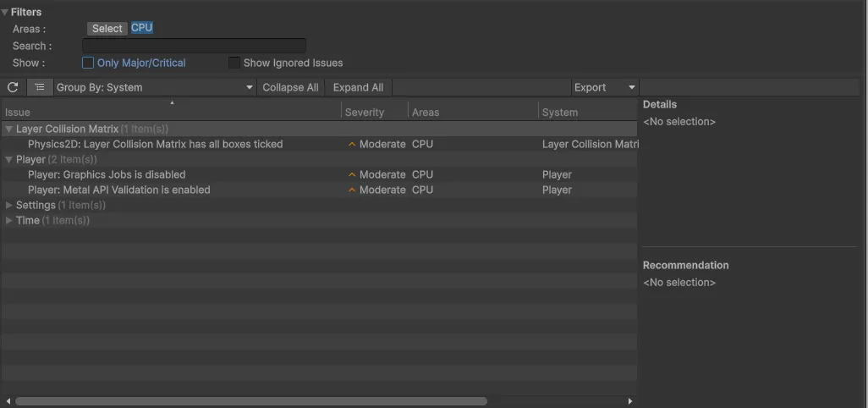Enable the Only Major/Critical checkbox
The image size is (868, 408).
[x=88, y=63]
